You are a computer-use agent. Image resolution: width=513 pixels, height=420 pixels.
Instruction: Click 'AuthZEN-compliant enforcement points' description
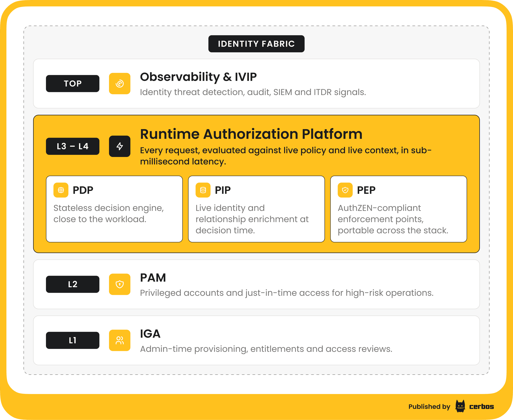[393, 219]
